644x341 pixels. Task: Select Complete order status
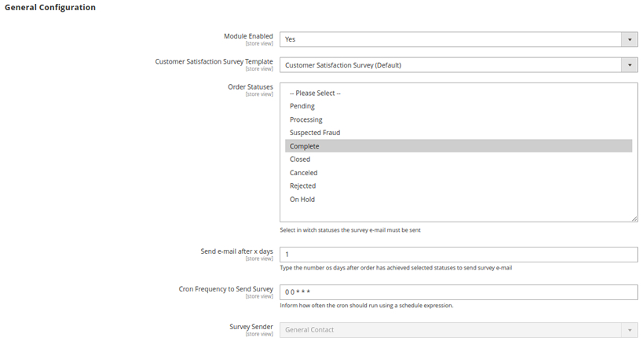[459, 146]
